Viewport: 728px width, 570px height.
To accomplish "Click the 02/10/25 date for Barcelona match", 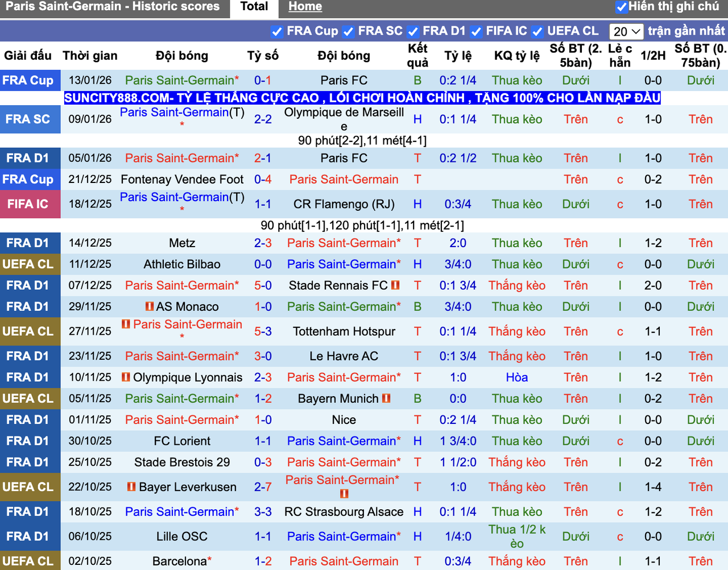I will click(90, 561).
